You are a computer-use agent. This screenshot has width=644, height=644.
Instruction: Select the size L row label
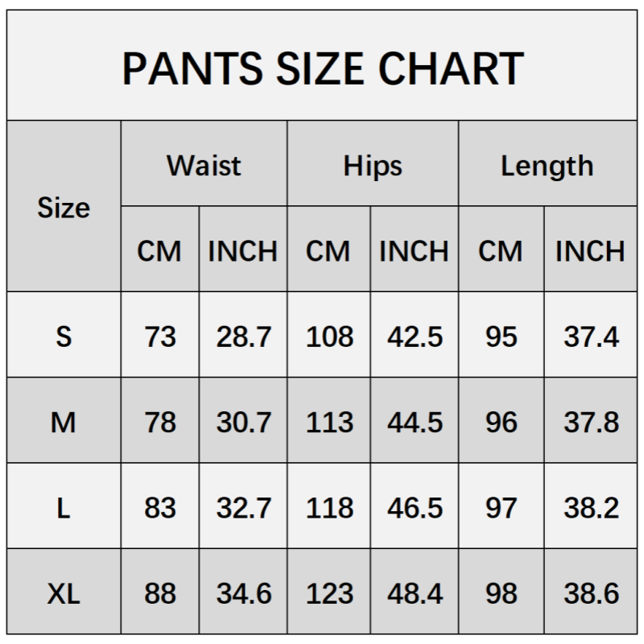tap(64, 508)
